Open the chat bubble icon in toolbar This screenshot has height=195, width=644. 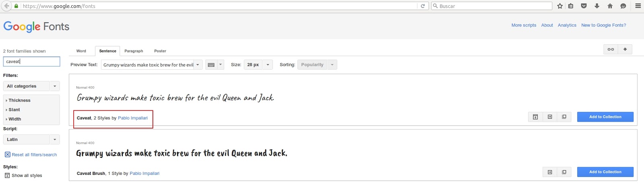(x=623, y=6)
